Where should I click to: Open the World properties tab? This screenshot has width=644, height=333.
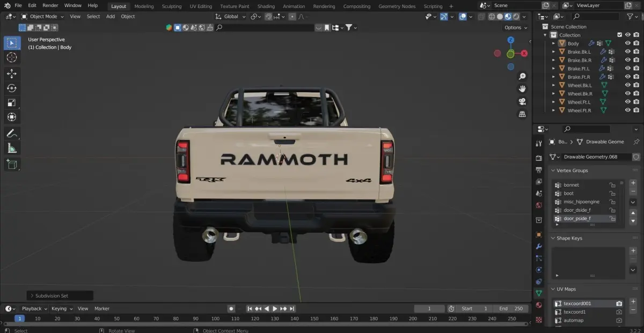[539, 205]
